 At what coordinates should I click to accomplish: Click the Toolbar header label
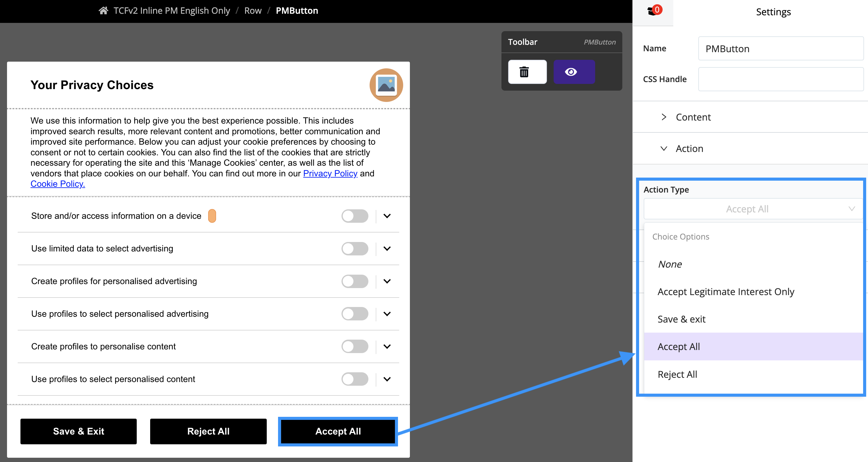coord(523,42)
